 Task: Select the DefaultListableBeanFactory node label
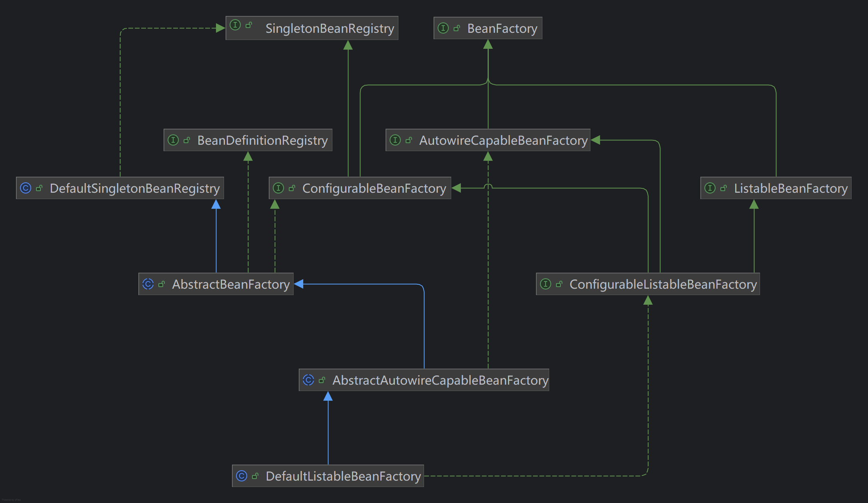[343, 476]
